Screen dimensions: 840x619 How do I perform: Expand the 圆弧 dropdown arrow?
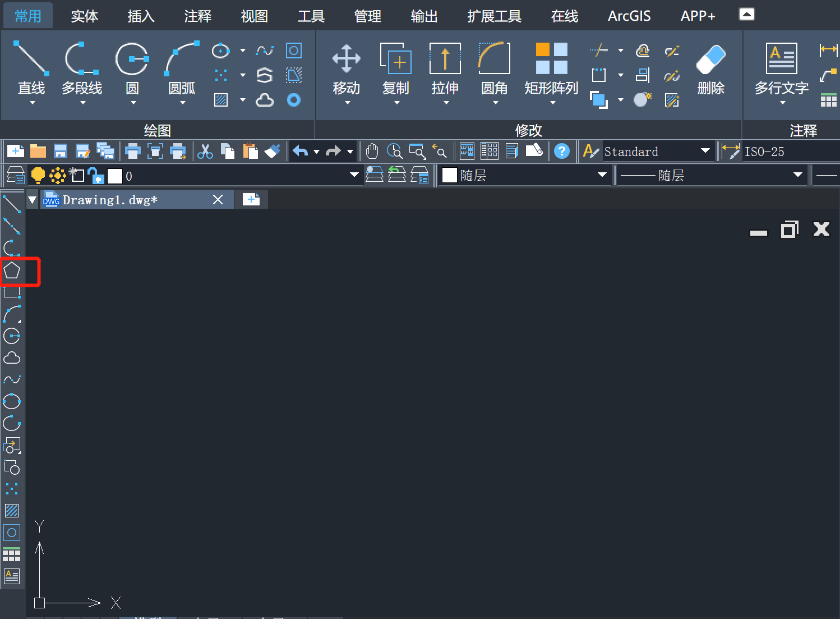point(182,103)
